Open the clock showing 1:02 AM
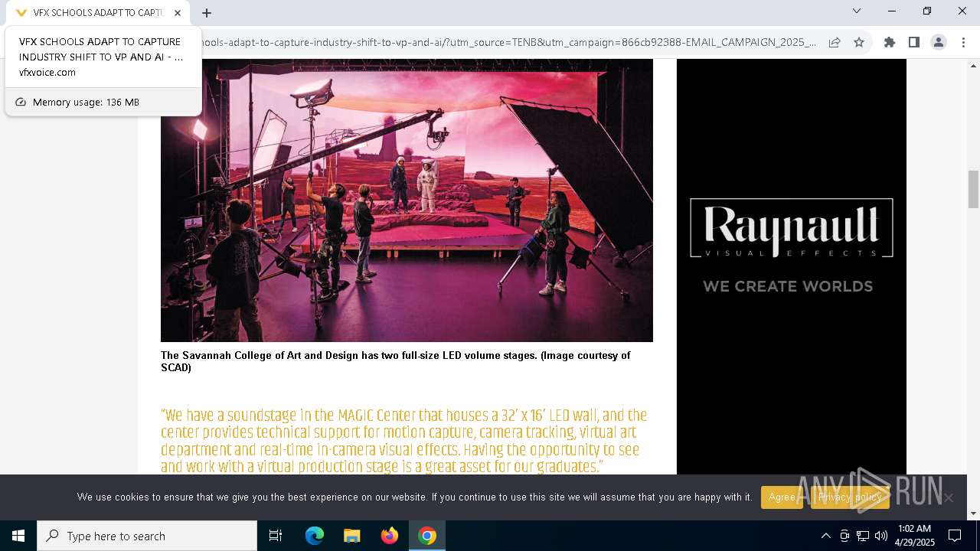The height and width of the screenshot is (551, 980). pos(915,536)
